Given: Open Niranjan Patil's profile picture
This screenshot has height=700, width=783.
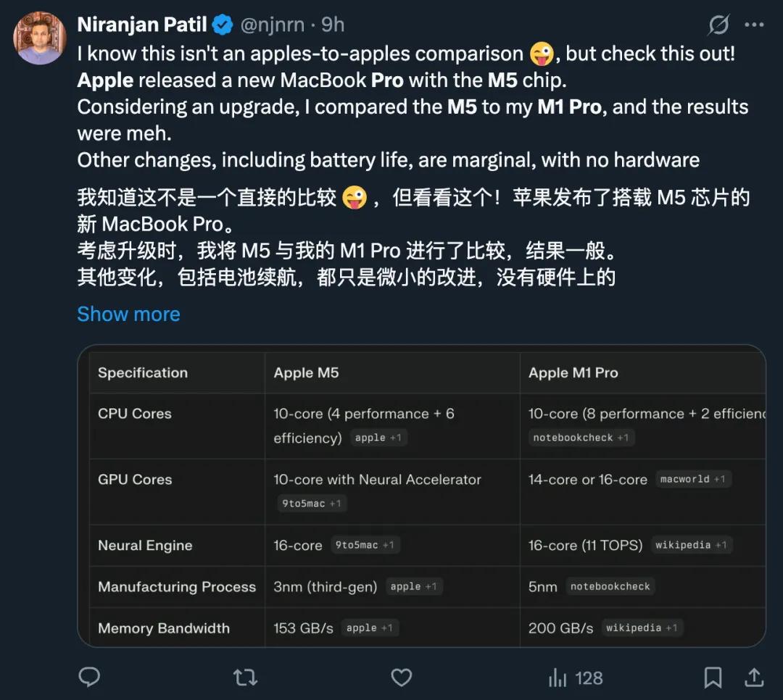Looking at the screenshot, I should pyautogui.click(x=40, y=38).
